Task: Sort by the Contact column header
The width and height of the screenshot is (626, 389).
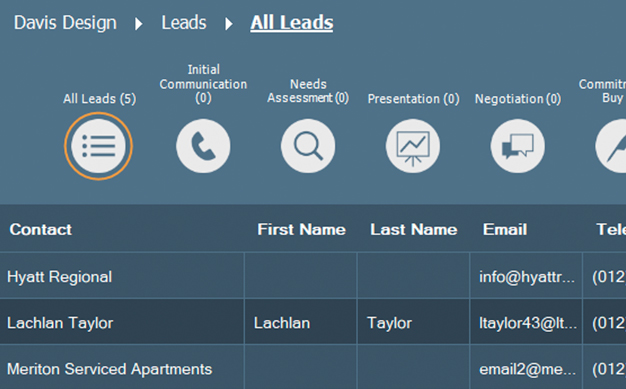Action: [x=41, y=229]
